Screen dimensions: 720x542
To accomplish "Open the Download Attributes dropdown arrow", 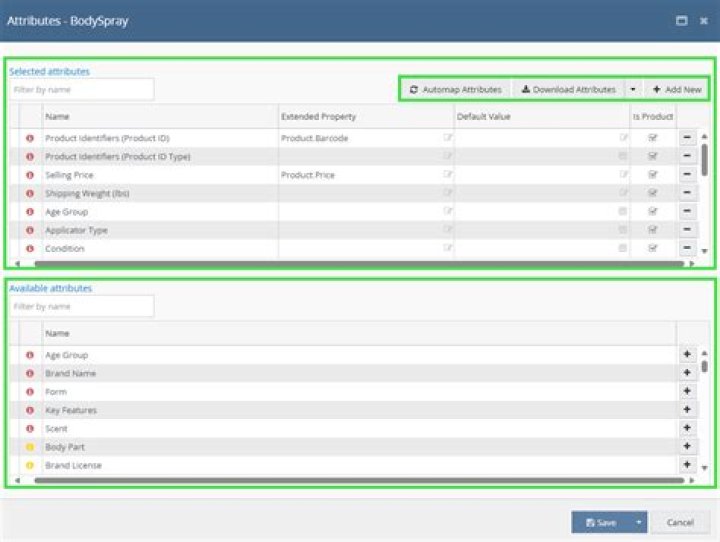I will coord(633,89).
